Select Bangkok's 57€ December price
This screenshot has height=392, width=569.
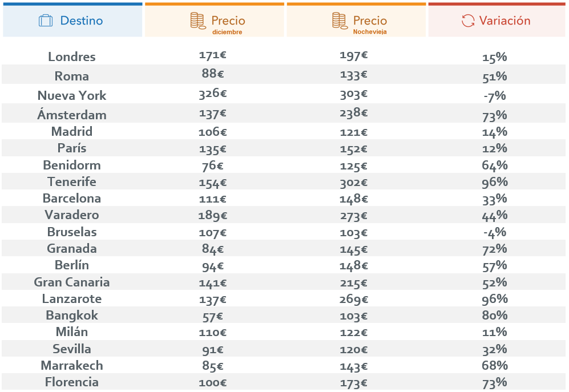(x=213, y=317)
